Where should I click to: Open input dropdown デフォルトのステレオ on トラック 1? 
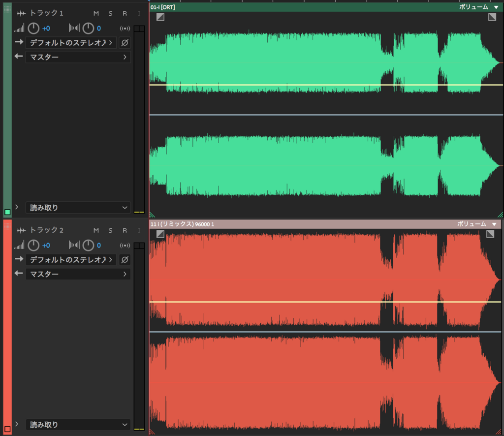pos(71,42)
